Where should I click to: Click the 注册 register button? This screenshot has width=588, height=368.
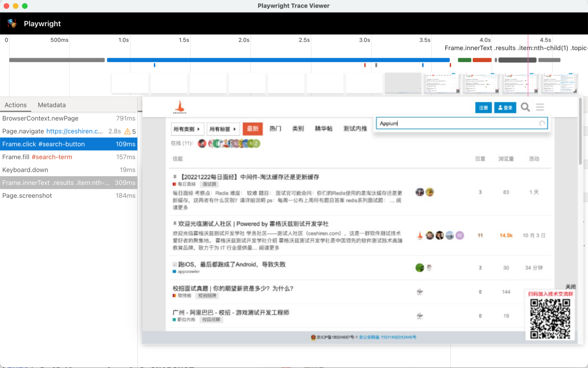(x=483, y=107)
